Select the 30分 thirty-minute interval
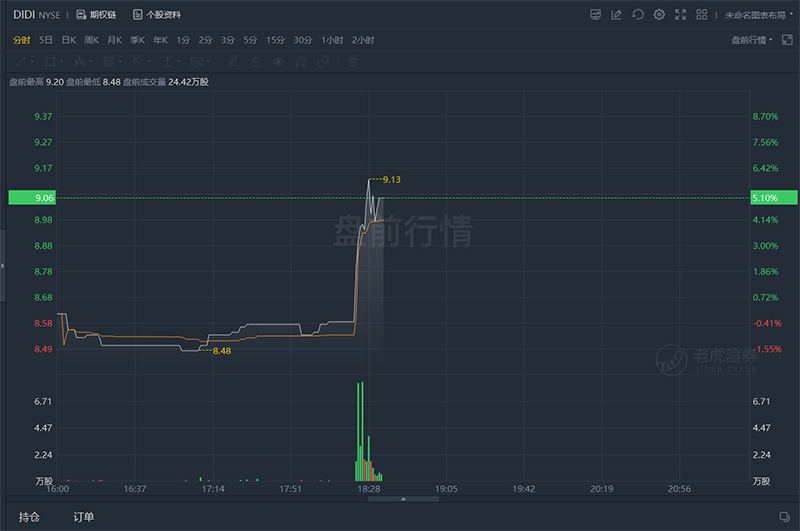The height and width of the screenshot is (531, 800). pyautogui.click(x=303, y=40)
